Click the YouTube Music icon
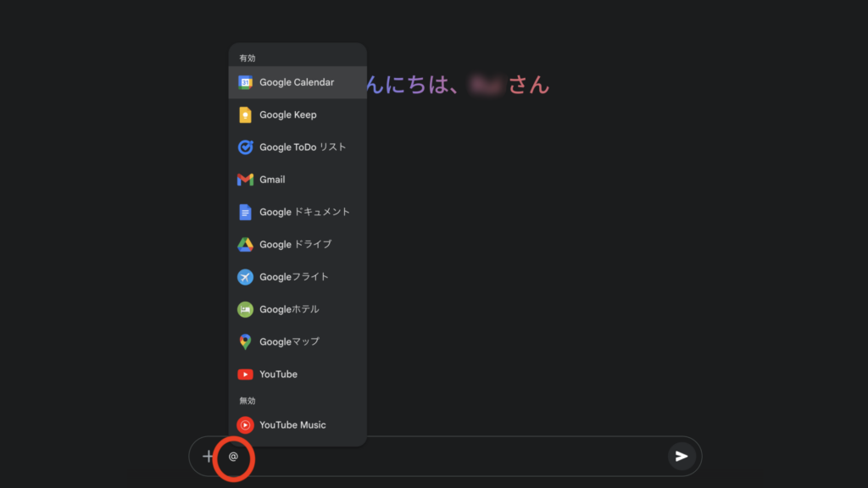Screen dimensions: 868x488 245,425
